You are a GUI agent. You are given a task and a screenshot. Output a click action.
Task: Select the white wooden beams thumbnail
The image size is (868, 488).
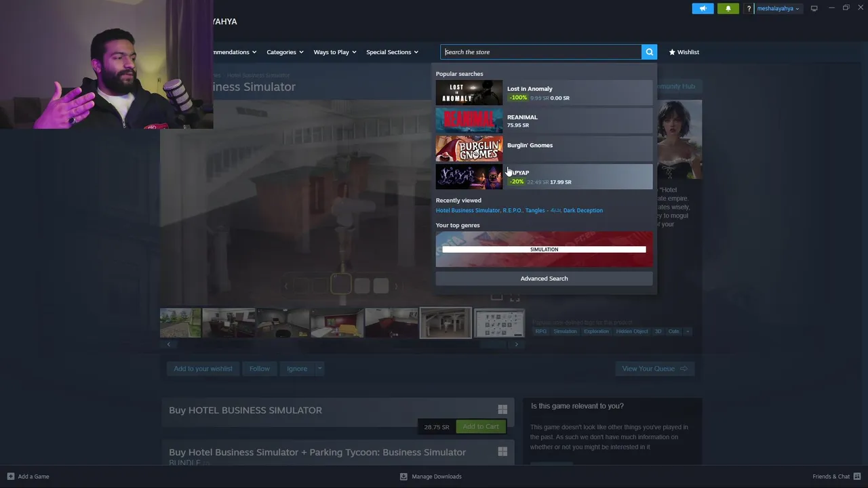coord(446,323)
